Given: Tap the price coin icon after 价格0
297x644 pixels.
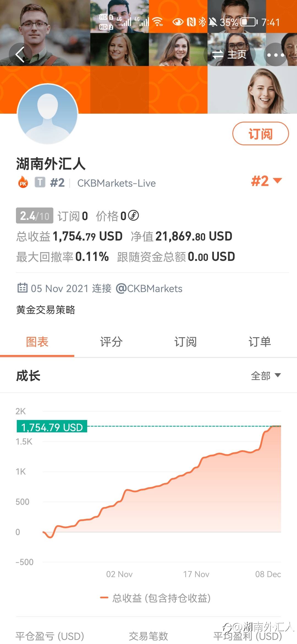Looking at the screenshot, I should point(134,215).
